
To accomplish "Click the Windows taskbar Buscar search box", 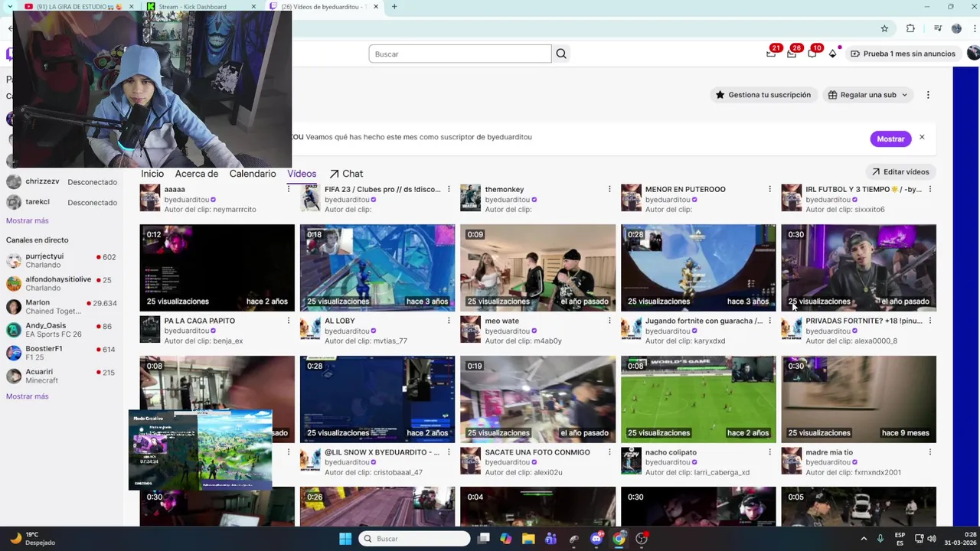I will click(414, 539).
